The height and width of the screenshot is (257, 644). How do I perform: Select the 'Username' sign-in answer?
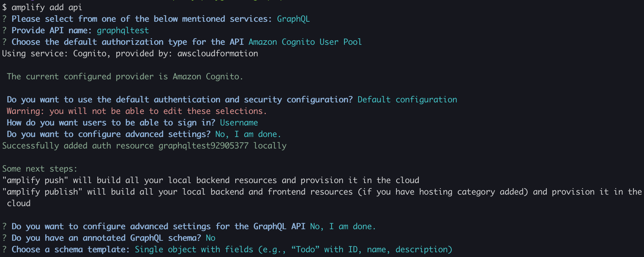pos(239,123)
